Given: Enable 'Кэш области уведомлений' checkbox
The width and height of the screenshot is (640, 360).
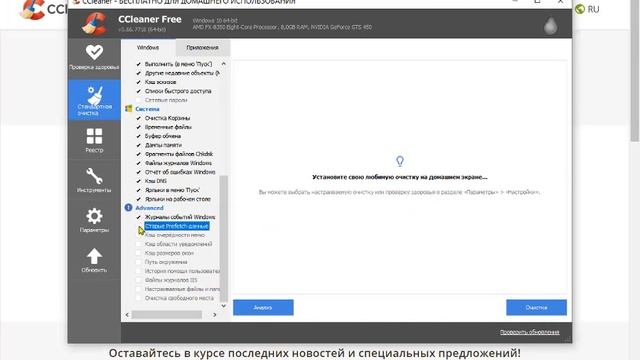Looking at the screenshot, I should click(138, 244).
